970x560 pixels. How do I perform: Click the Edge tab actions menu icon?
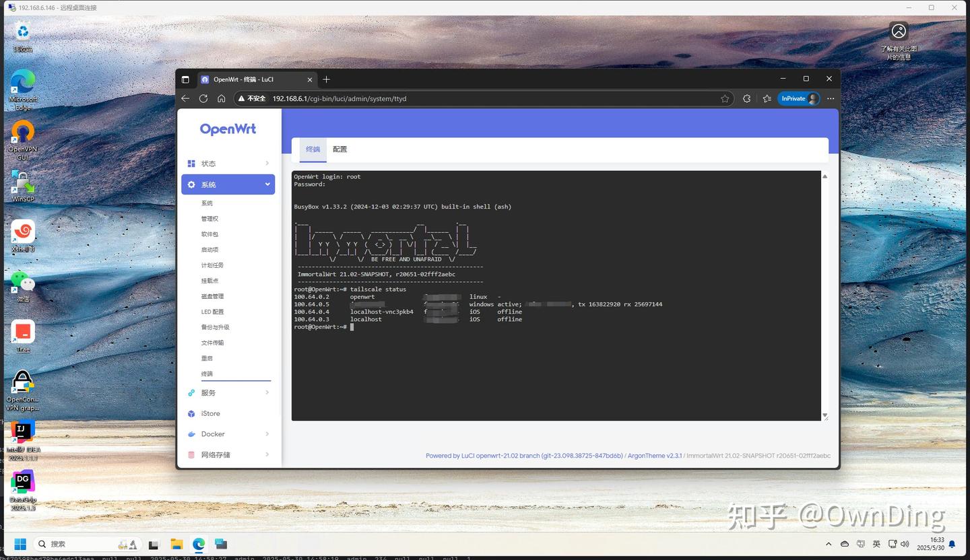pos(185,79)
